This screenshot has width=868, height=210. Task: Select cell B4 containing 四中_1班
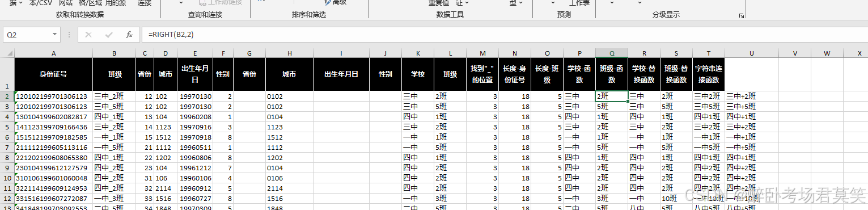click(x=115, y=117)
